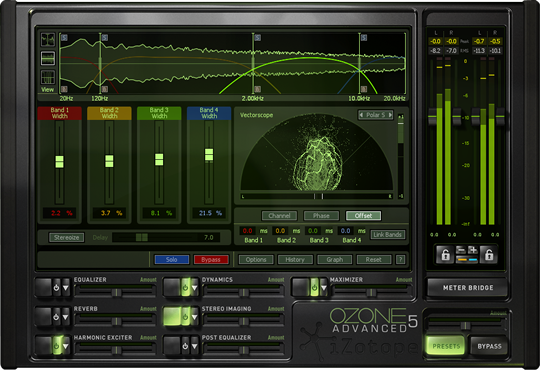Click the orange-blue meter color bar icon
This screenshot has height=370, width=540.
click(x=467, y=260)
